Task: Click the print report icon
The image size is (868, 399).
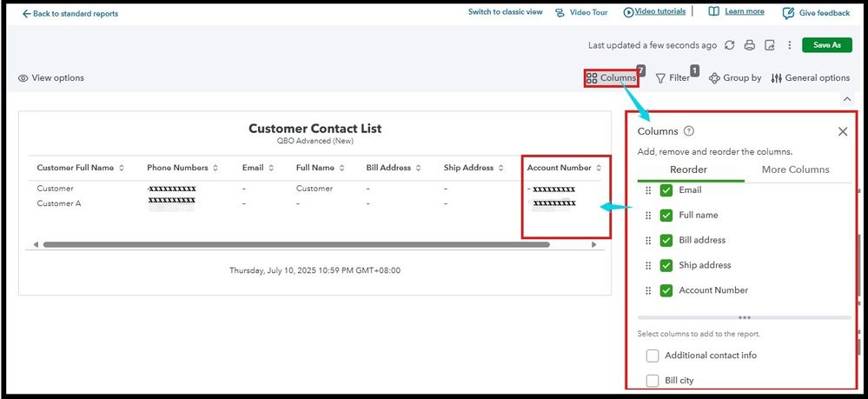Action: point(750,45)
